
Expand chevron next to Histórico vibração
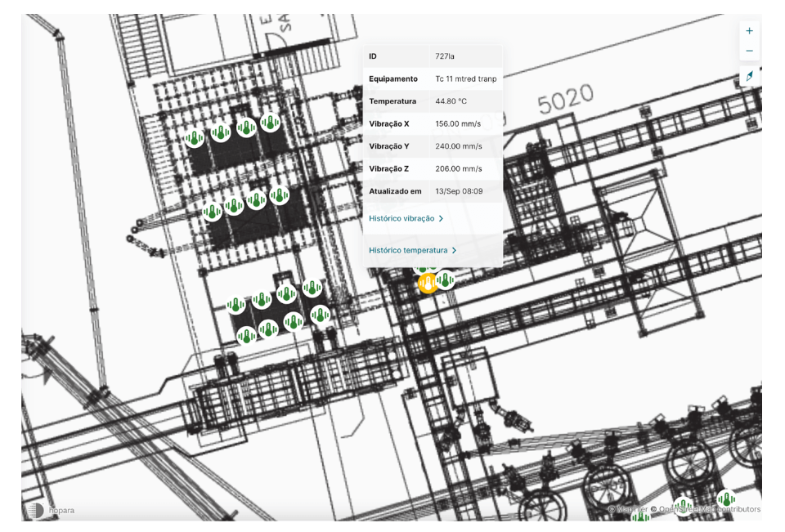(442, 219)
